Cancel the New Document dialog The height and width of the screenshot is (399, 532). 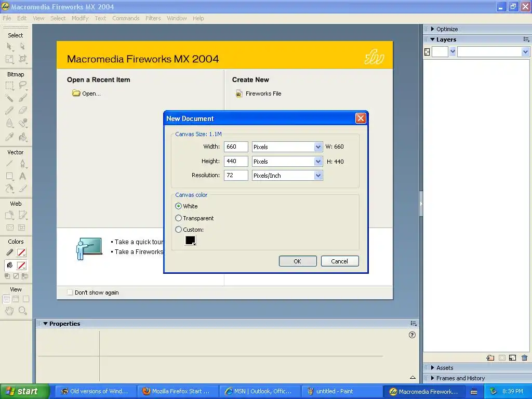pos(340,261)
